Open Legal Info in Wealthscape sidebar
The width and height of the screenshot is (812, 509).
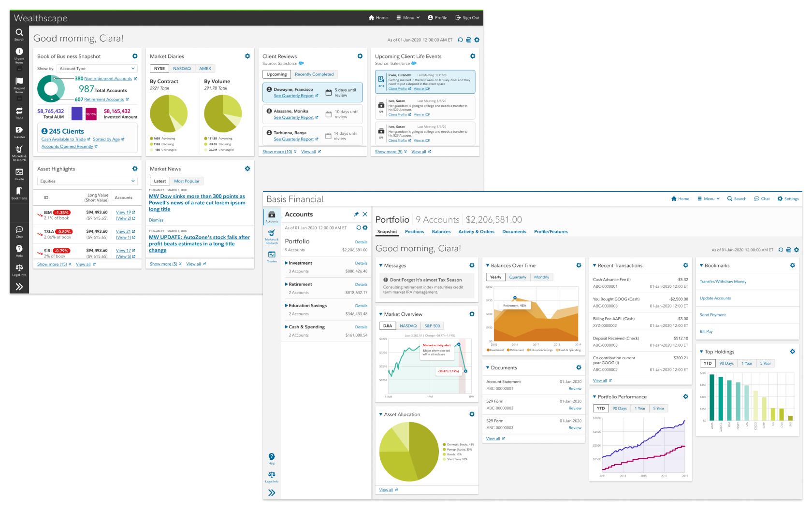[x=19, y=270]
